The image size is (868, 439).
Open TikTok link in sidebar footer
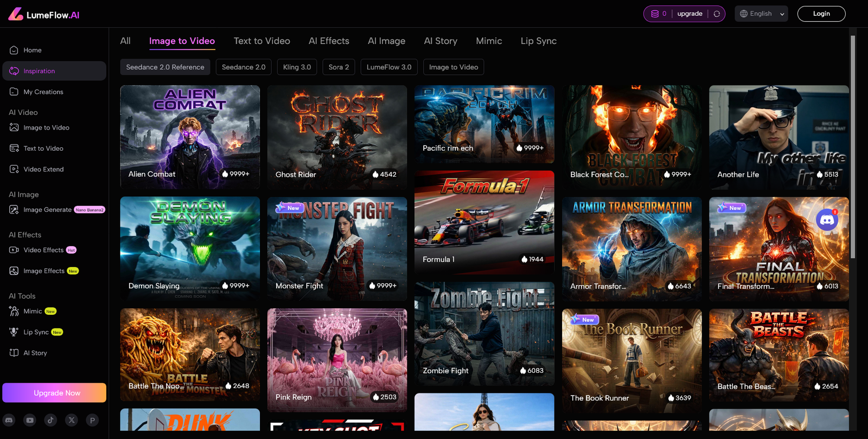point(50,420)
